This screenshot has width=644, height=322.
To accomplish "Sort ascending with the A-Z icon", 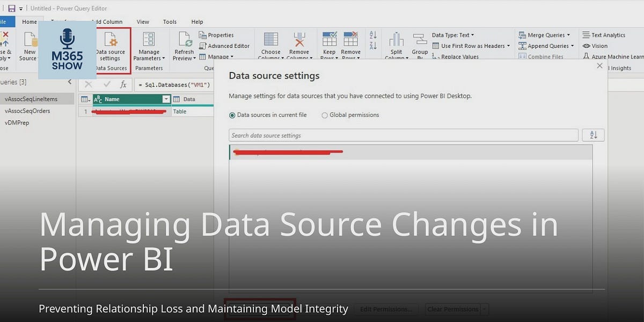I will point(374,36).
